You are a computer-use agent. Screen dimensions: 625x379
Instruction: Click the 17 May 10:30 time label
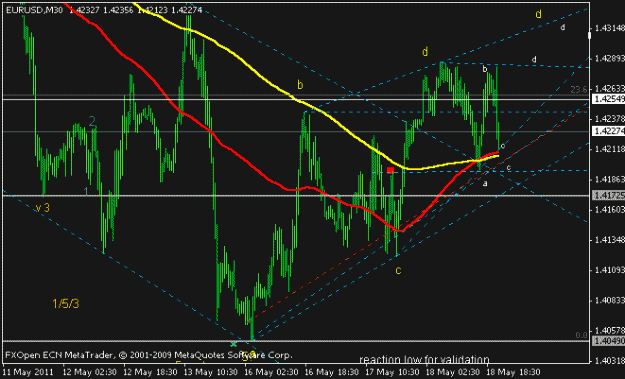coord(393,373)
